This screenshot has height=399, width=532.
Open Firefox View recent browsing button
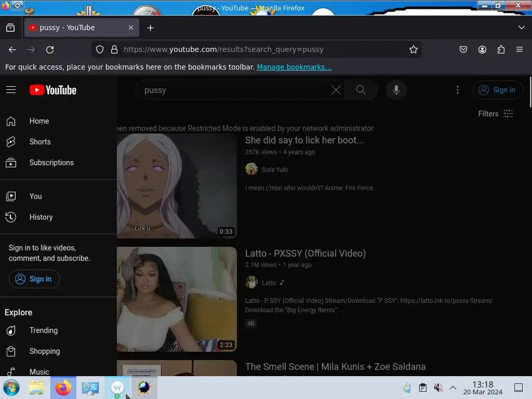[10, 28]
